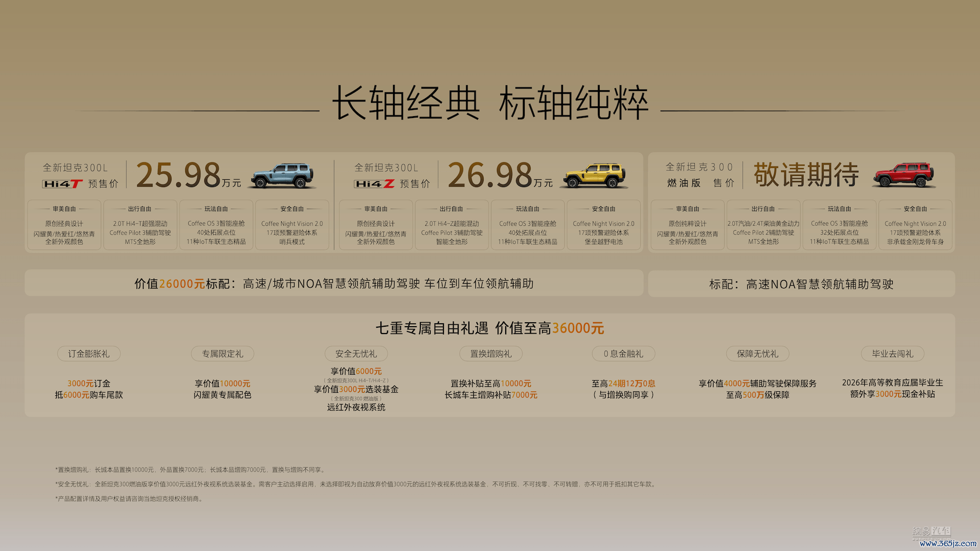Select the *产品配置详情 footnote line
The height and width of the screenshot is (551, 980).
pyautogui.click(x=129, y=499)
